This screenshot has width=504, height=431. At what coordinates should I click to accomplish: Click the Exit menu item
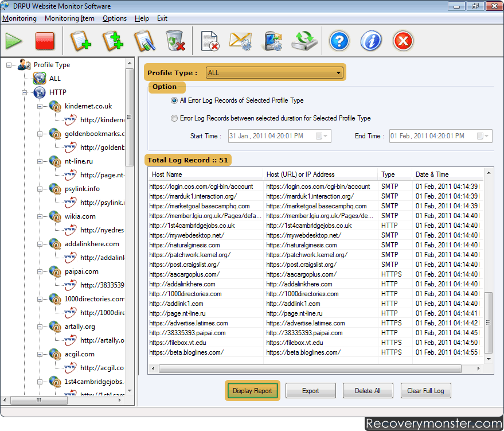(162, 18)
